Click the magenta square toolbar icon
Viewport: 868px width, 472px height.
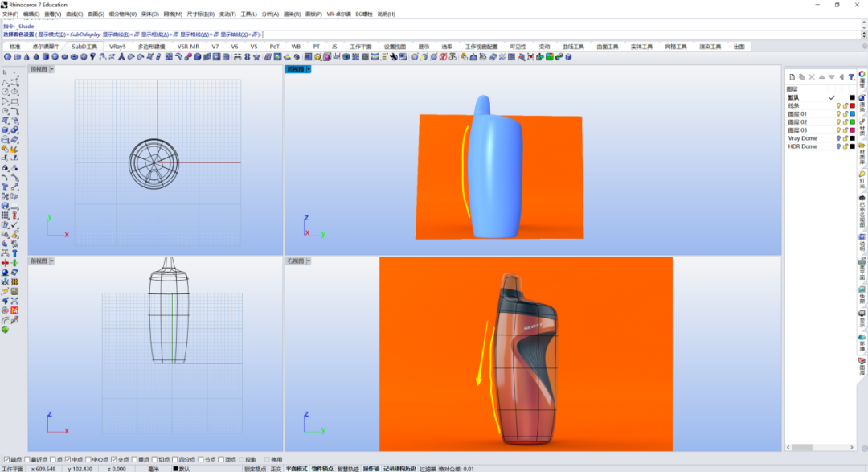[x=327, y=56]
